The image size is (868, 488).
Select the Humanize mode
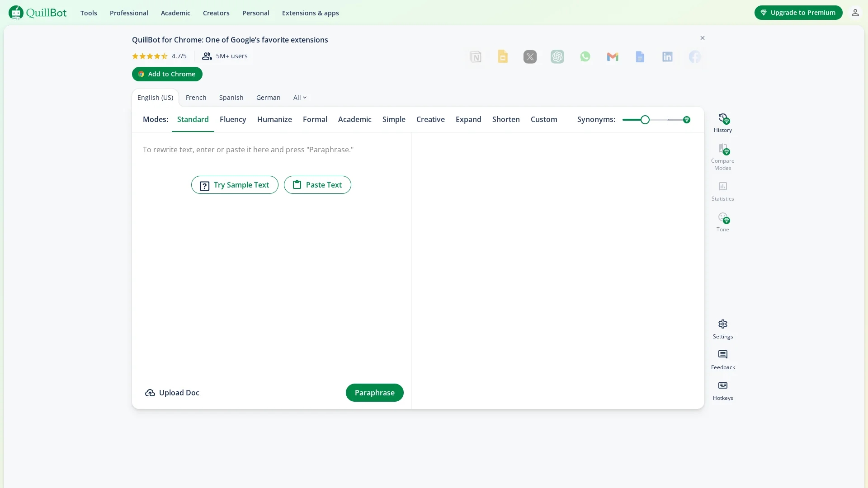tap(274, 120)
